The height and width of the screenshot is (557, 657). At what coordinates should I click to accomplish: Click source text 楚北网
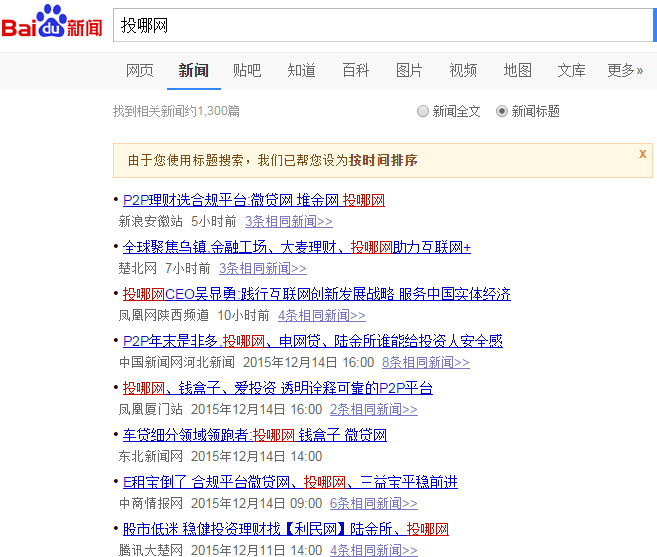137,268
